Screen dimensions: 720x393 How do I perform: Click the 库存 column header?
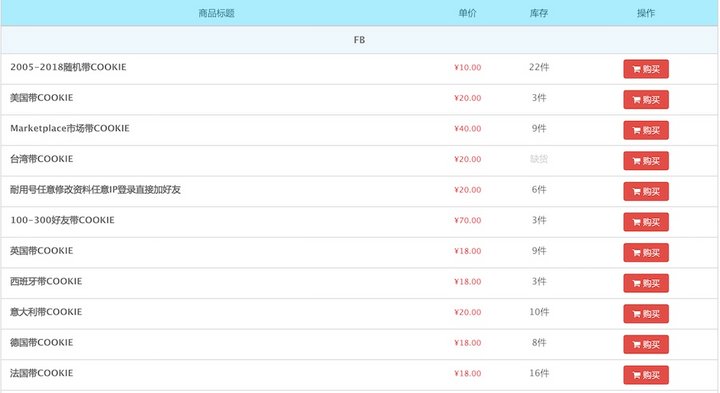pos(539,13)
